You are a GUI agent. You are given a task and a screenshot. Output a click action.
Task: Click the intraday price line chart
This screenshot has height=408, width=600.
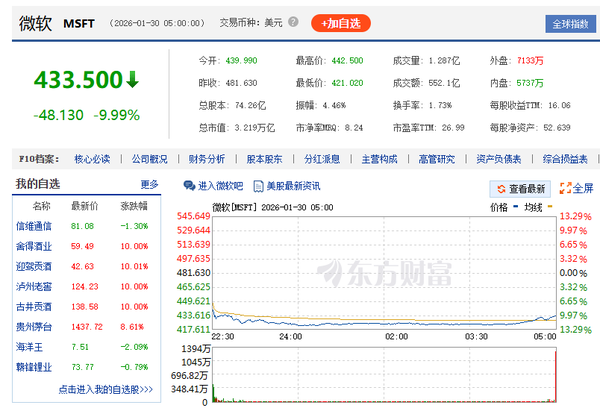[x=384, y=273]
